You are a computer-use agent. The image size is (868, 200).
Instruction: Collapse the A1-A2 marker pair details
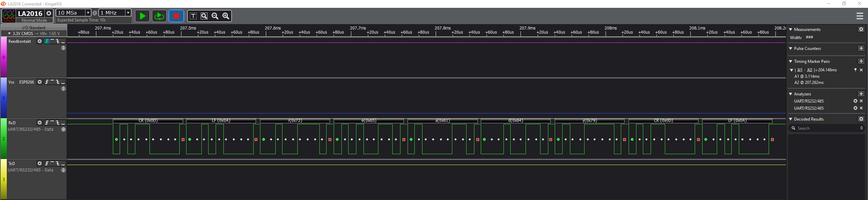point(792,70)
